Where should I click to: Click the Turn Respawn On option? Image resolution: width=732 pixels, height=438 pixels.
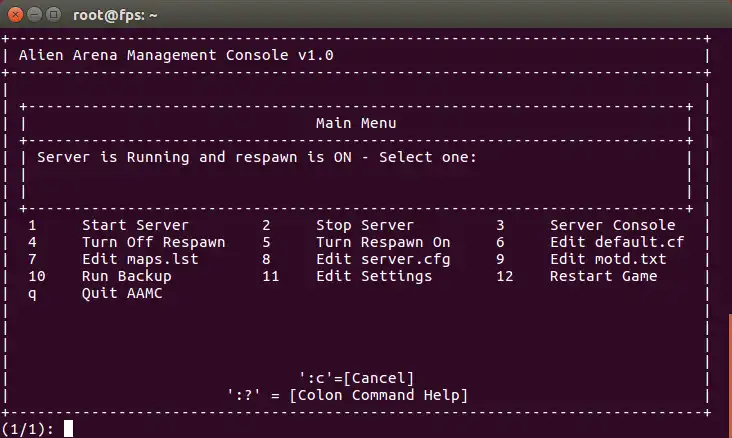coord(383,242)
